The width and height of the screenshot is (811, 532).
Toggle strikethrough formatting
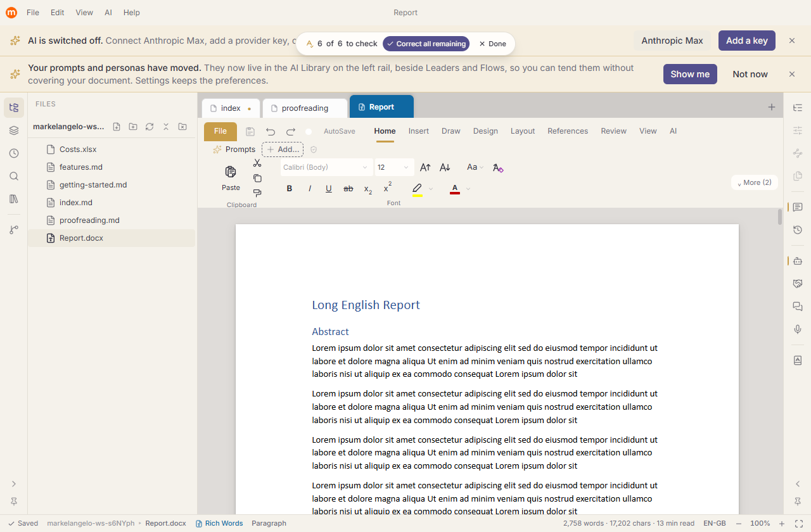click(x=348, y=189)
